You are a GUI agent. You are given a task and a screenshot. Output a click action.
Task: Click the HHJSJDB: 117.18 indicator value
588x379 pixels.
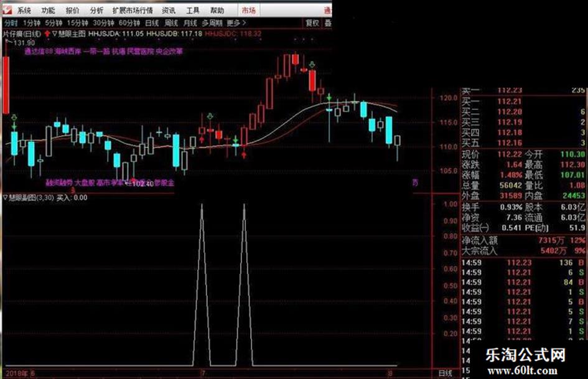coord(174,34)
